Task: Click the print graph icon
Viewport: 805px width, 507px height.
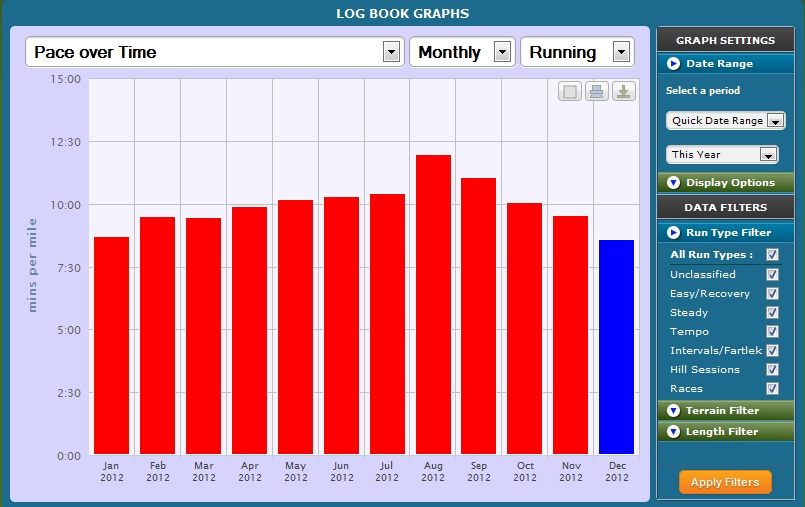Action: (597, 92)
